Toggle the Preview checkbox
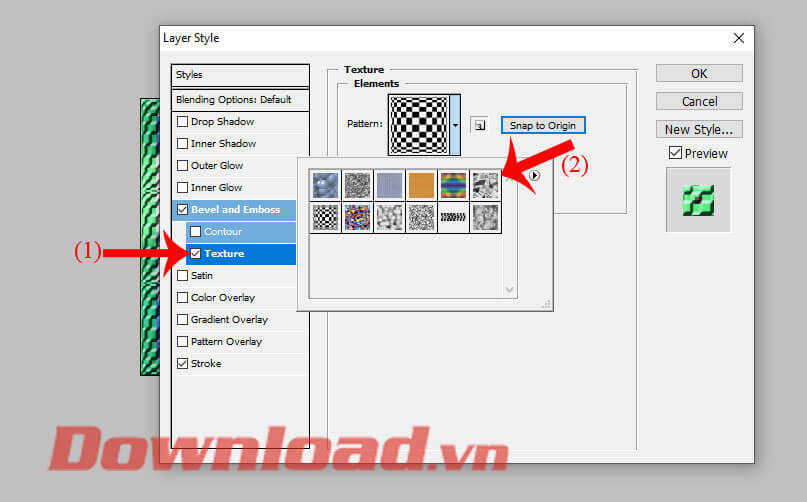 point(675,153)
